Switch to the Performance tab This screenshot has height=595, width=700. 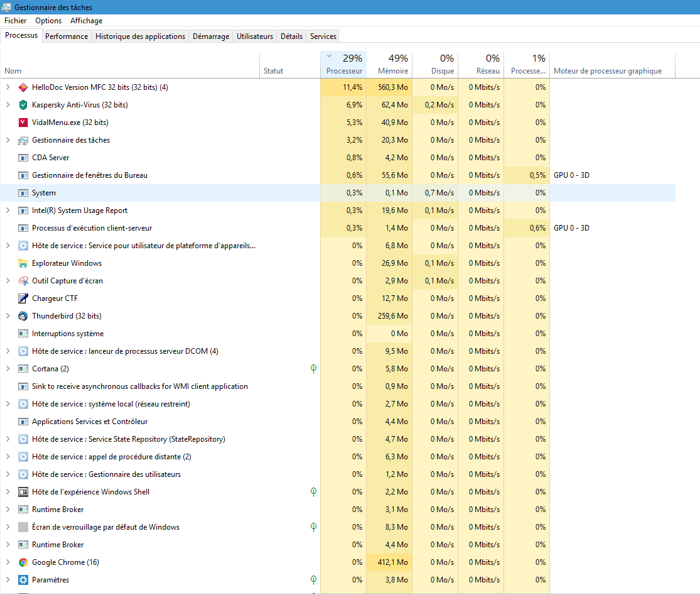pyautogui.click(x=67, y=36)
